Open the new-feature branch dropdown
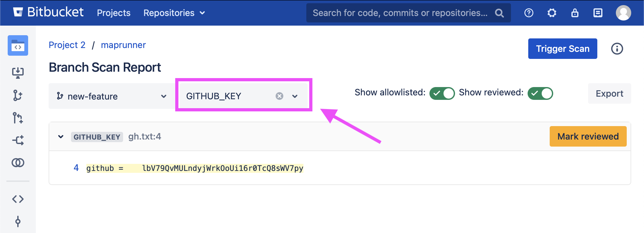The height and width of the screenshot is (233, 644). [x=112, y=96]
